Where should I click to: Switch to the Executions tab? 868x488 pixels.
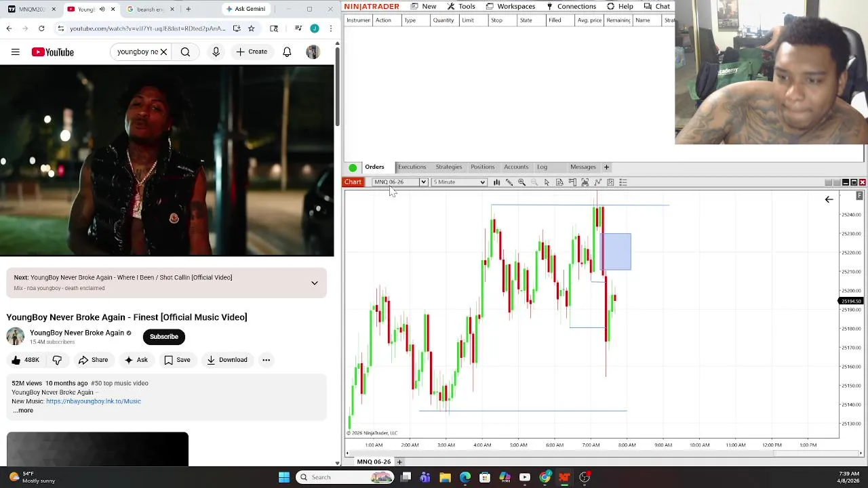[x=412, y=167]
